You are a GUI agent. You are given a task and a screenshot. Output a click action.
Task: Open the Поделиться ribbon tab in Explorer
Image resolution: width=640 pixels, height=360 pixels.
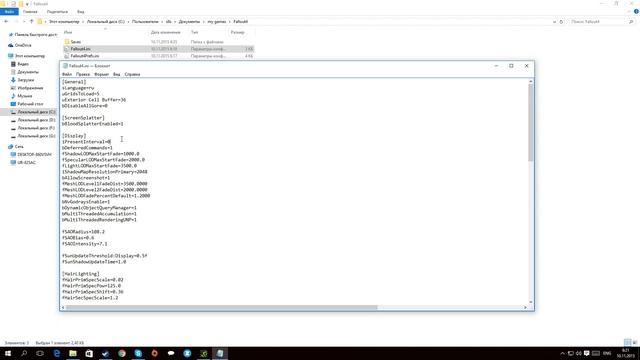57,12
